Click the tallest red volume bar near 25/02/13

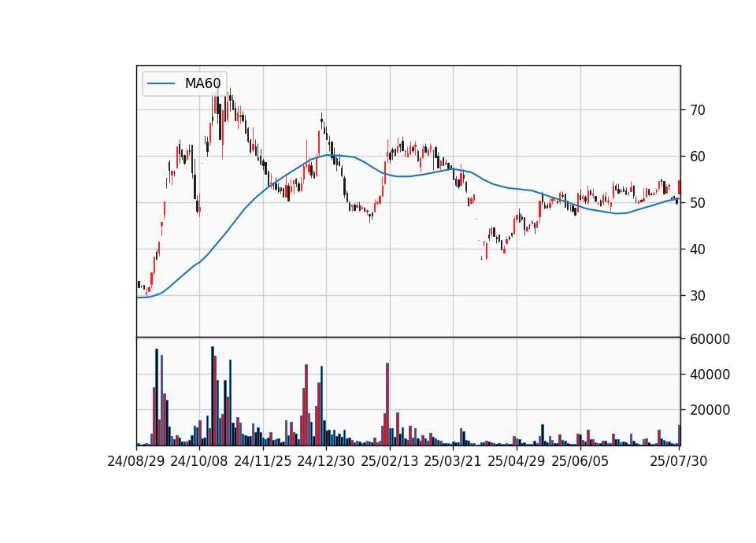pos(387,404)
